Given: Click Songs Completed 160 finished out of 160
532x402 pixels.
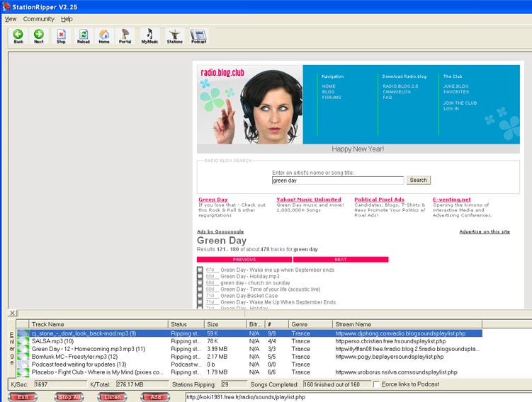Looking at the screenshot, I should click(x=337, y=384).
